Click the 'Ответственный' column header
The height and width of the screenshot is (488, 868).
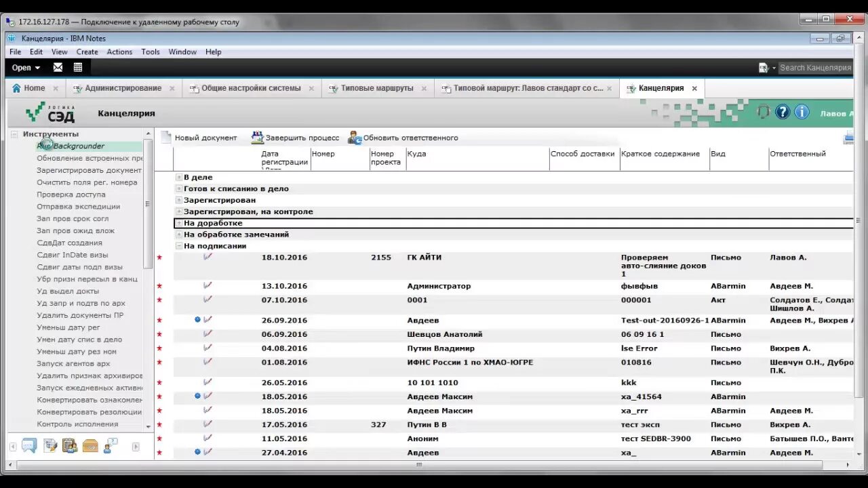(797, 154)
